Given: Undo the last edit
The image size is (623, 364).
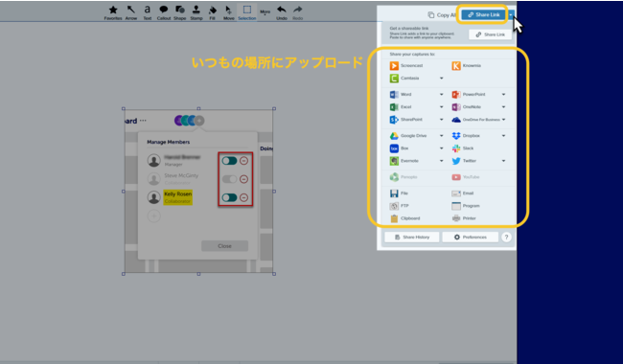Looking at the screenshot, I should click(x=281, y=12).
